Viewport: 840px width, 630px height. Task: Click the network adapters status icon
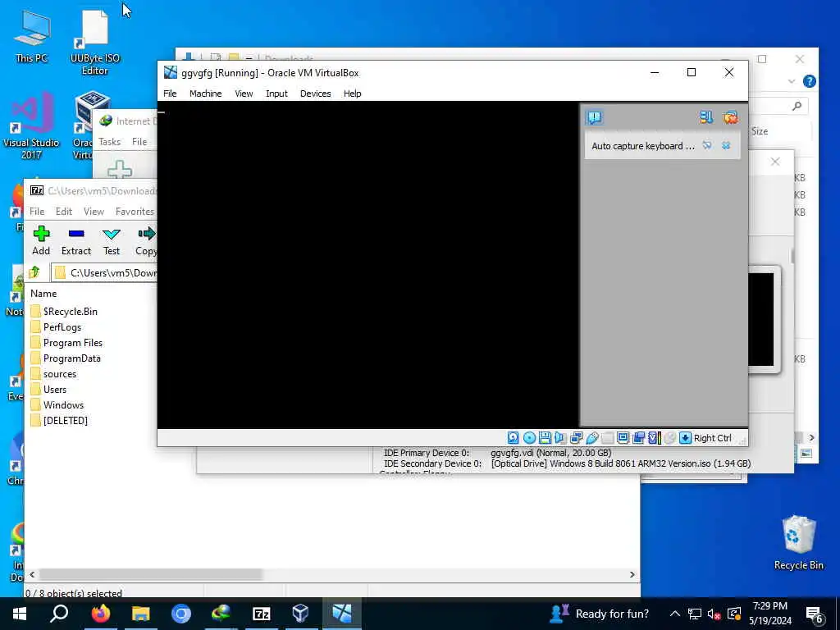(x=576, y=438)
